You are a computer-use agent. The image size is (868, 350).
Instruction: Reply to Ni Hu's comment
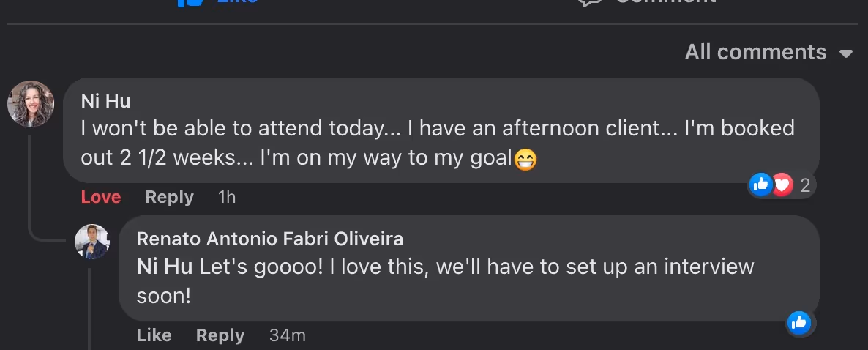tap(169, 197)
